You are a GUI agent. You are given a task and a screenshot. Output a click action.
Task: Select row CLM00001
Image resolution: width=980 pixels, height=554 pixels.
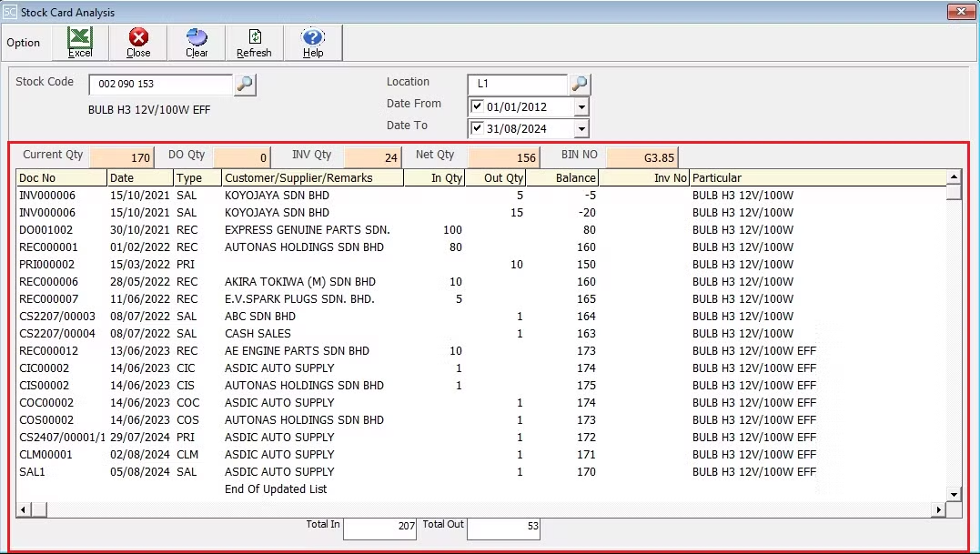tap(482, 455)
